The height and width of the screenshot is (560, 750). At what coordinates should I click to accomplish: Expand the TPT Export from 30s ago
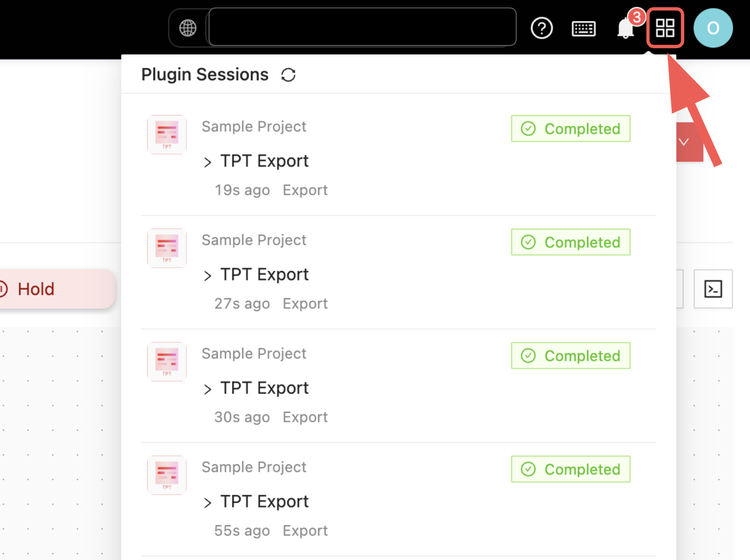click(208, 389)
